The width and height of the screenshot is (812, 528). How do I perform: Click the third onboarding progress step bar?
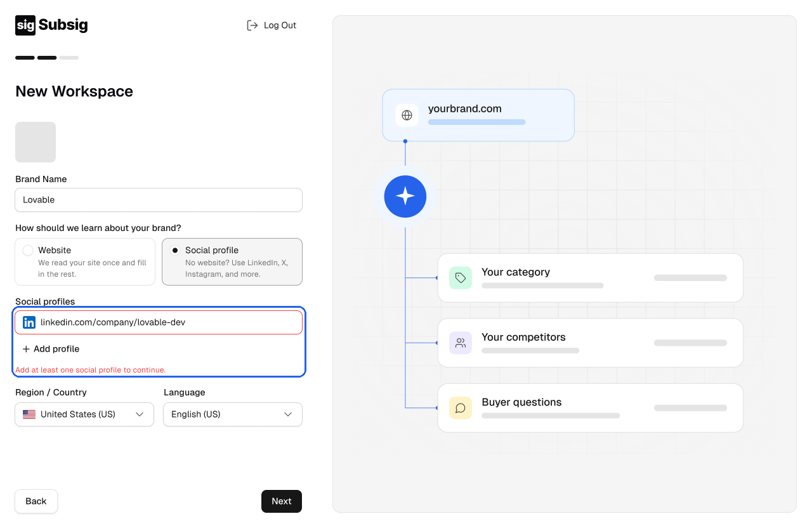pyautogui.click(x=69, y=58)
